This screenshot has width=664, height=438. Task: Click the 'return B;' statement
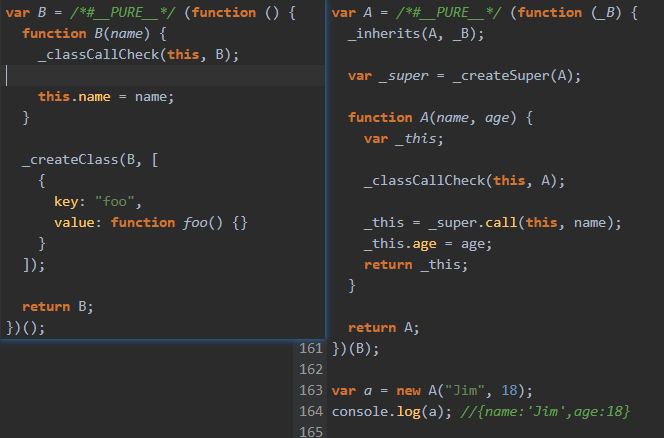coord(58,307)
